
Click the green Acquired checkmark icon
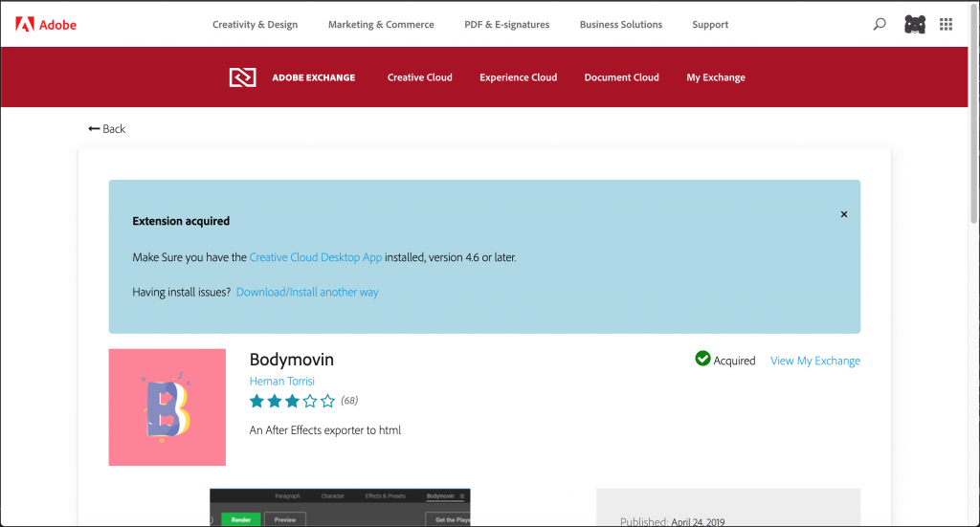pos(702,359)
